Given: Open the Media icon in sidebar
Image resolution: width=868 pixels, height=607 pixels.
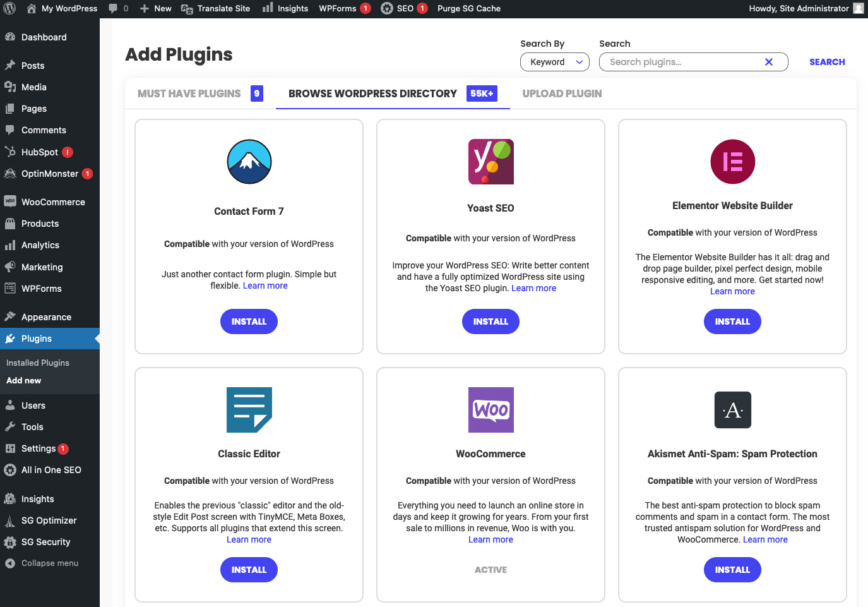Looking at the screenshot, I should 10,87.
